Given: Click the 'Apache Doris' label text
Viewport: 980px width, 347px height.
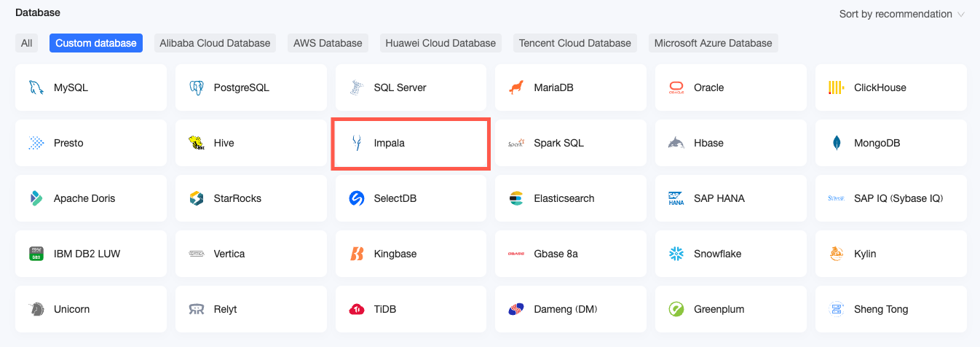Looking at the screenshot, I should pyautogui.click(x=84, y=198).
